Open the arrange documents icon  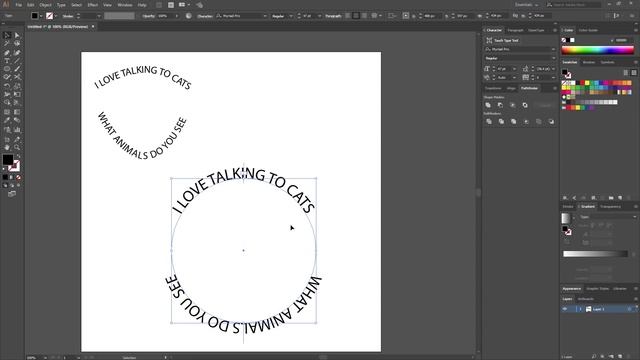(182, 5)
